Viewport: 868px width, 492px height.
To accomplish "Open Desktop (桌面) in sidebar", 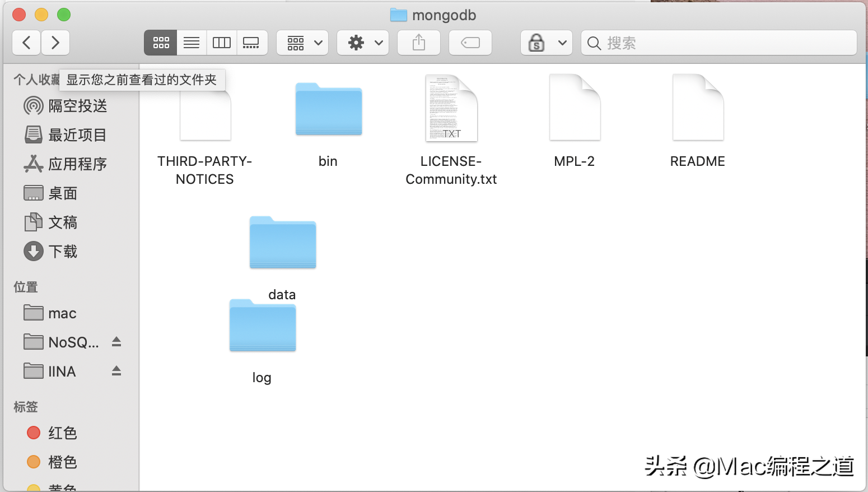I will (71, 193).
